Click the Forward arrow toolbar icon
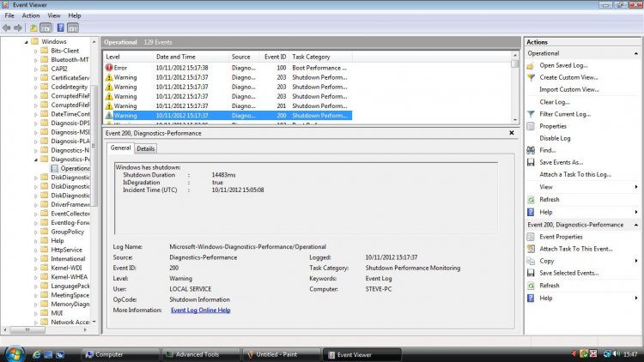This screenshot has height=362, width=644. coord(18,28)
